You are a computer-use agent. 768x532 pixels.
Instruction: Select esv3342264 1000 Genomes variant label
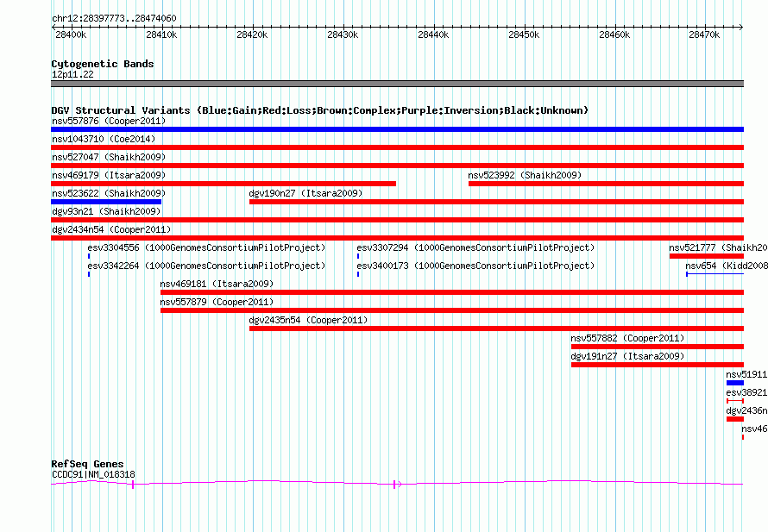[x=206, y=266]
